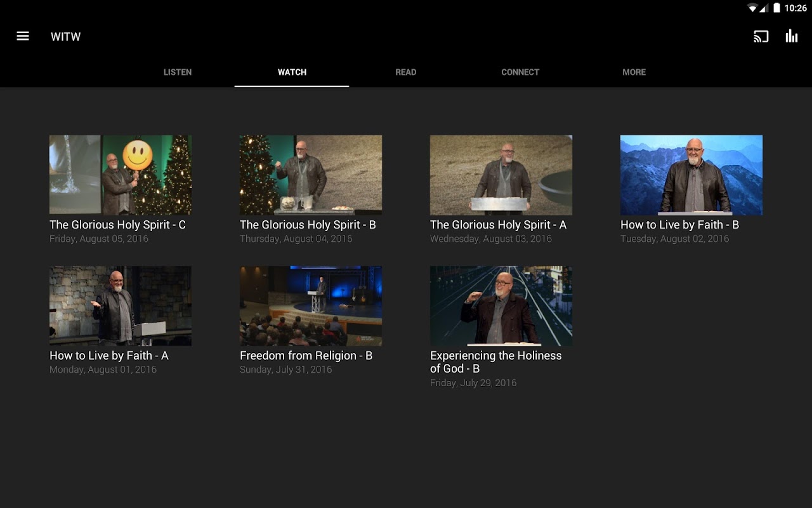
Task: Click the date 'Sunday, July 31, 2016'
Action: [x=286, y=370]
